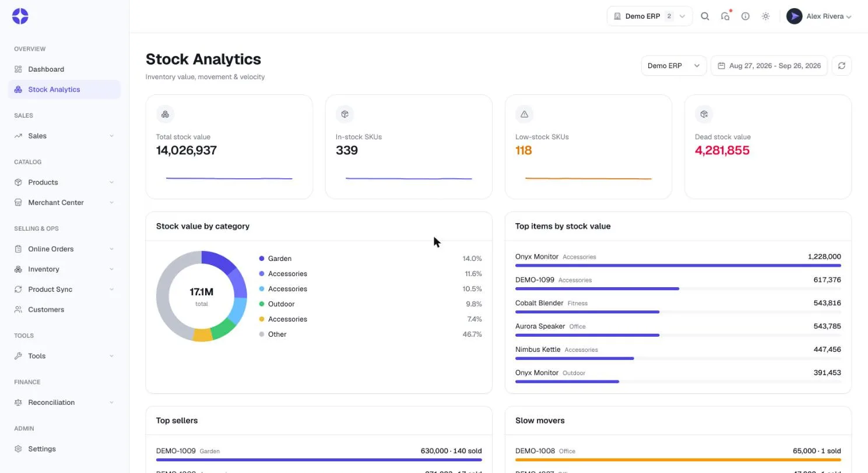Click the info circle icon in the header
This screenshot has height=473, width=868.
tap(746, 16)
